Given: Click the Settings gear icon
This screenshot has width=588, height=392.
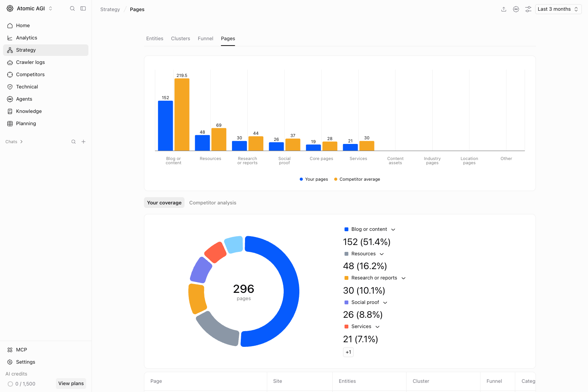Looking at the screenshot, I should (10, 362).
